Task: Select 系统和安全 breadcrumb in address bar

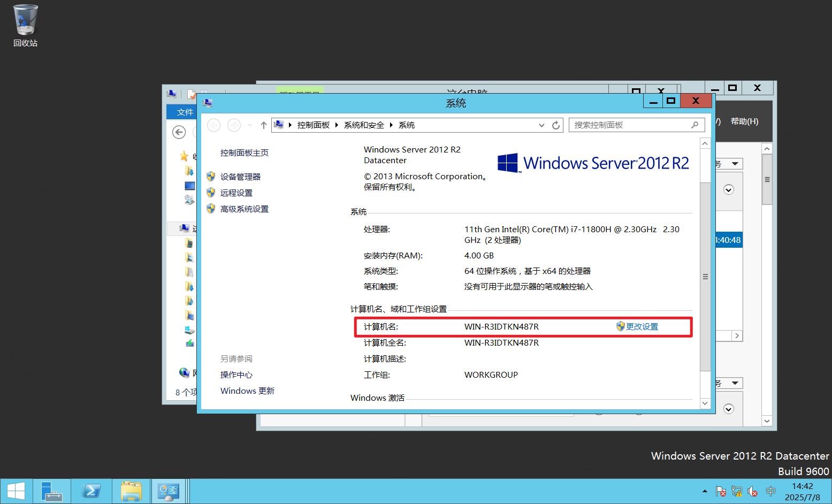Action: coord(364,125)
